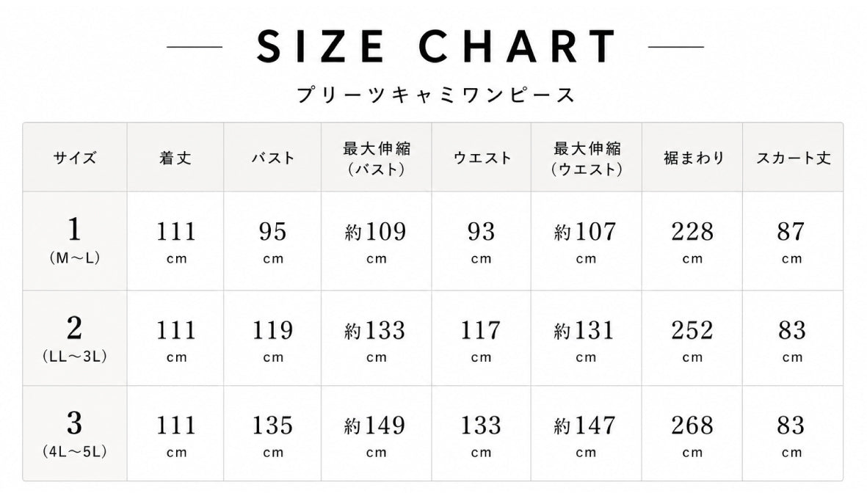Select size 2 (LL～3L) row label
Screen dimensions: 867x504
(x=75, y=339)
